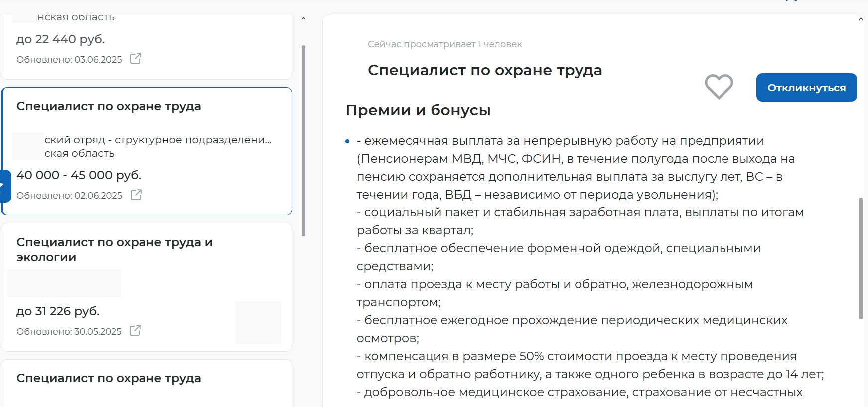Open the blue side tab on left edge
The width and height of the screenshot is (868, 407).
point(4,186)
